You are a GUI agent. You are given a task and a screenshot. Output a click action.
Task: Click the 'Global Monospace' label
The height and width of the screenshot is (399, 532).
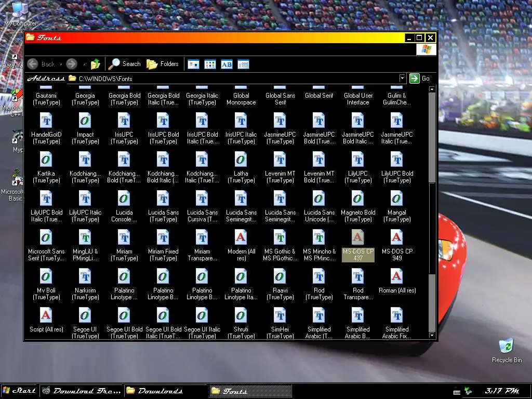[x=241, y=99]
